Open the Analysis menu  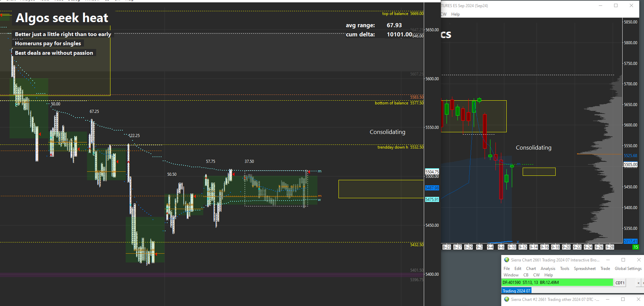[548, 269]
